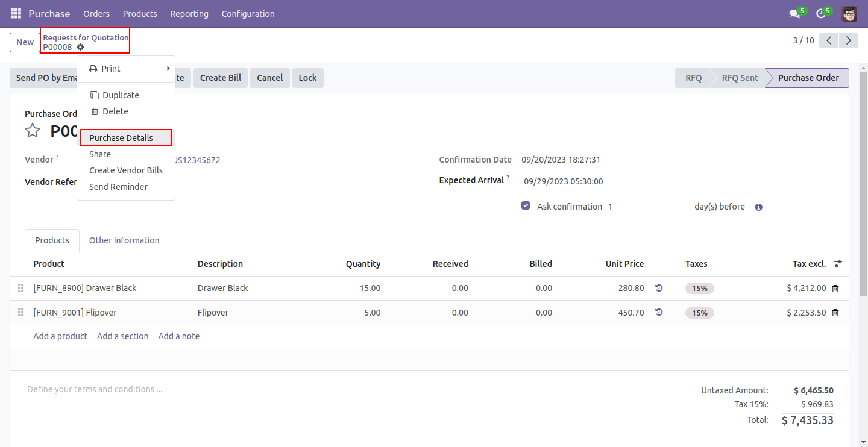Select the RFQ status stage
Screen dimensions: 868x447
click(693, 78)
